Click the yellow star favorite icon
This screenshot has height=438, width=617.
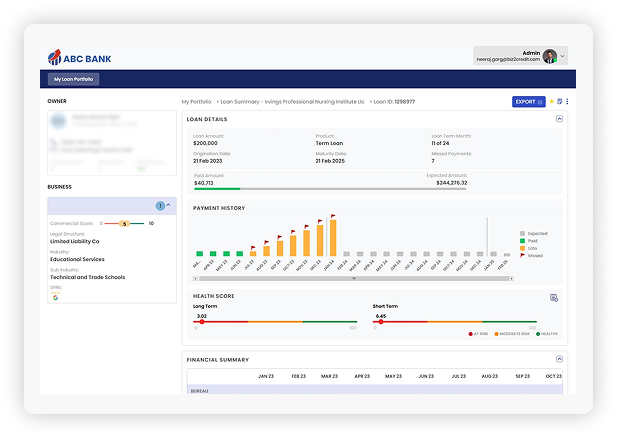click(x=551, y=101)
